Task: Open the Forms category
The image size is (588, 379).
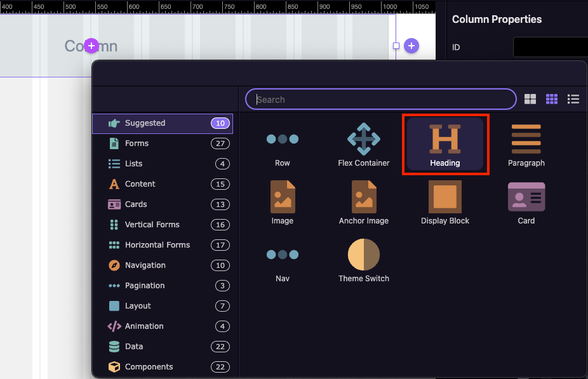Action: coord(137,143)
